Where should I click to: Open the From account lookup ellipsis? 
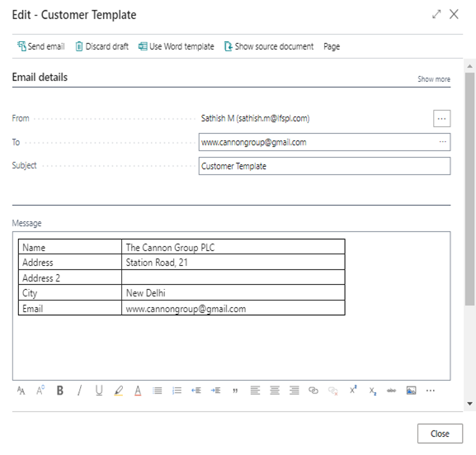[x=441, y=118]
